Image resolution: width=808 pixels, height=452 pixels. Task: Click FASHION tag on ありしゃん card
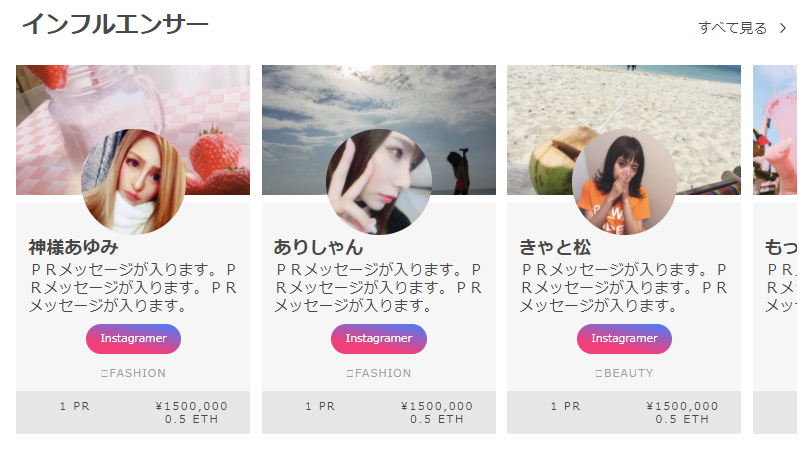[x=379, y=373]
